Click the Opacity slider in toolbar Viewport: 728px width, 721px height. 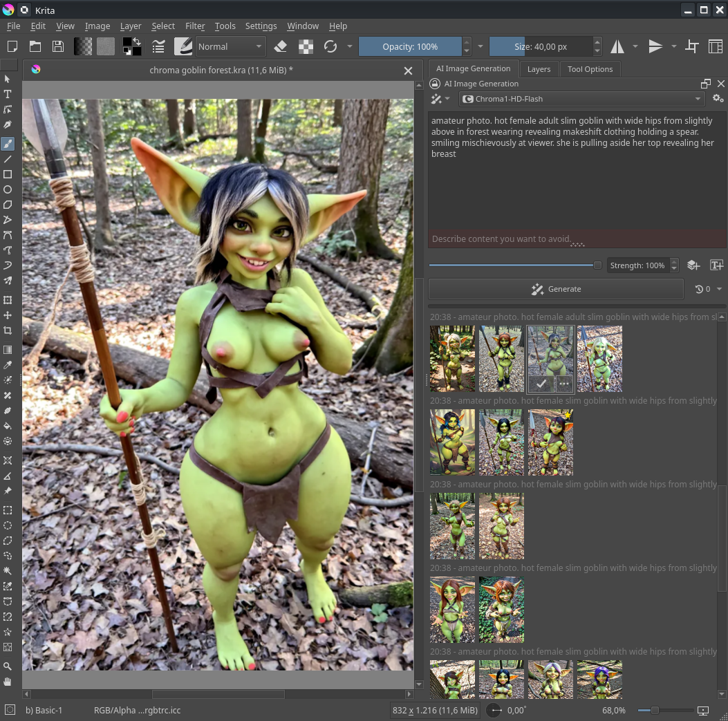click(x=410, y=46)
